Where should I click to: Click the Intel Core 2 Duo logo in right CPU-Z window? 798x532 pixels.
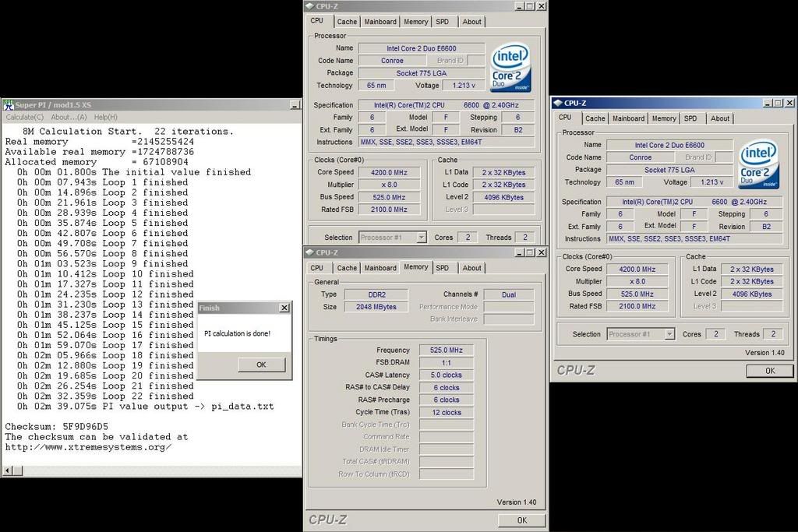point(758,164)
